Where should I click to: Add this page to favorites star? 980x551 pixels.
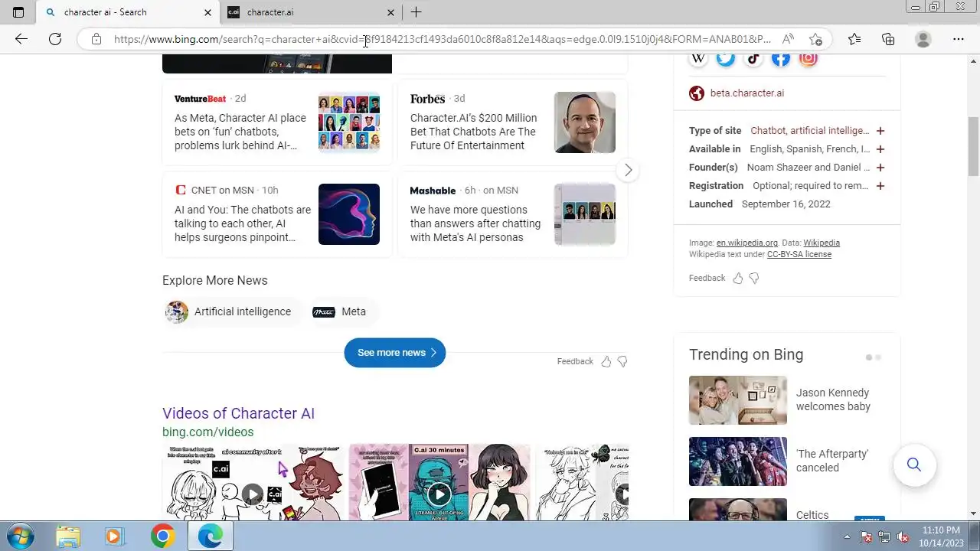coord(815,39)
